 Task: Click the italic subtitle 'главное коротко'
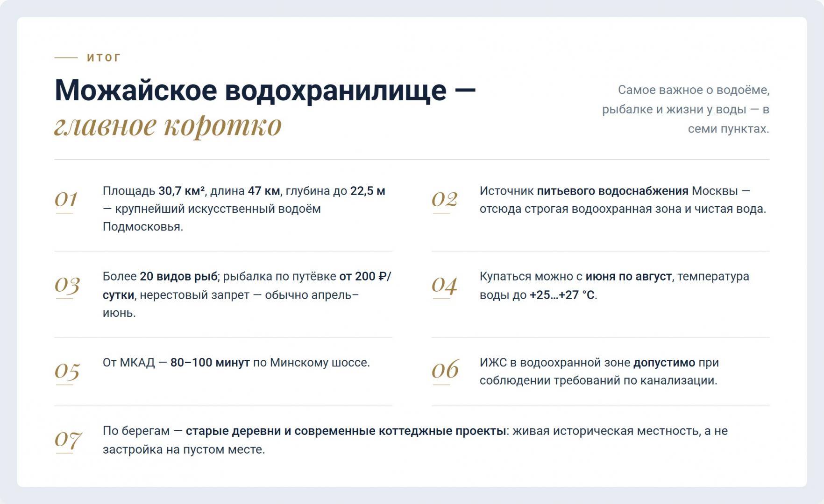pyautogui.click(x=168, y=126)
